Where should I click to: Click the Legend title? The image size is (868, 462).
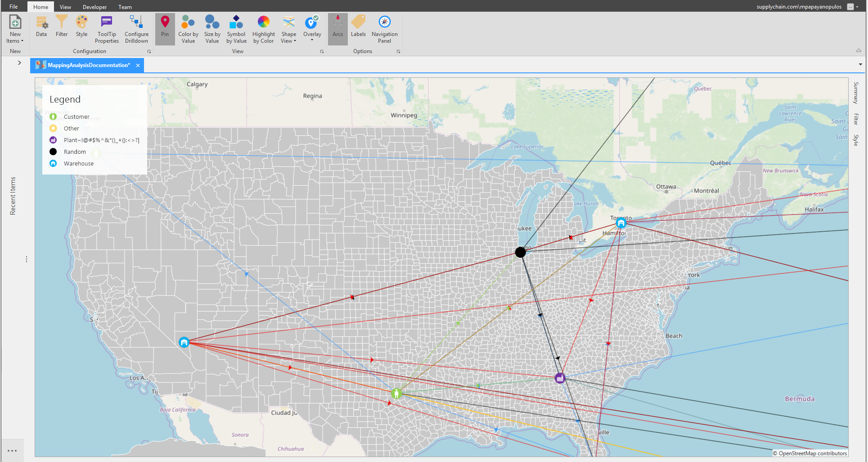coord(65,99)
